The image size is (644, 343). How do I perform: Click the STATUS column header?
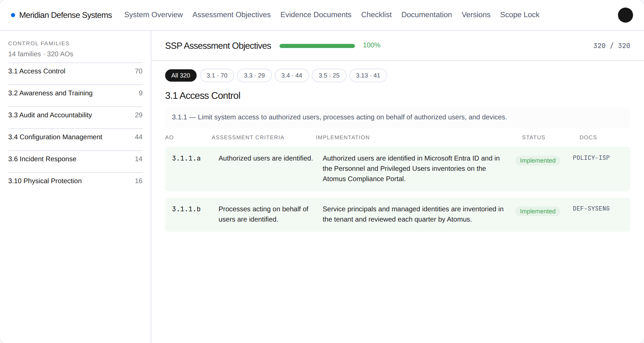coord(534,138)
